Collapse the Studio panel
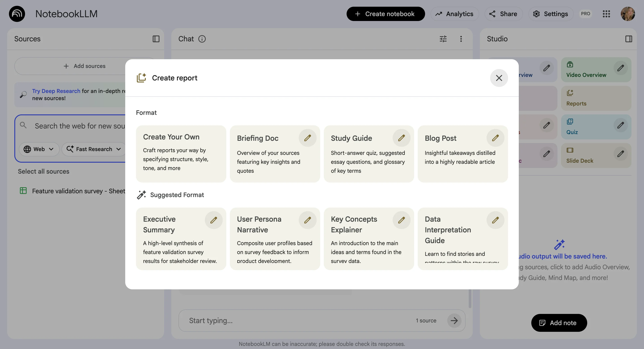 point(629,39)
